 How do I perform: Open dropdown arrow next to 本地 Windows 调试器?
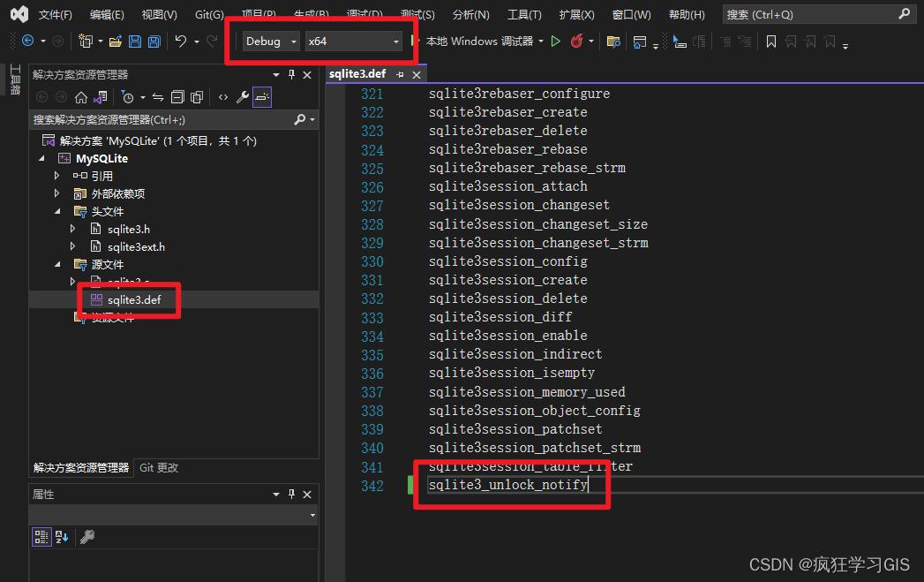click(540, 42)
